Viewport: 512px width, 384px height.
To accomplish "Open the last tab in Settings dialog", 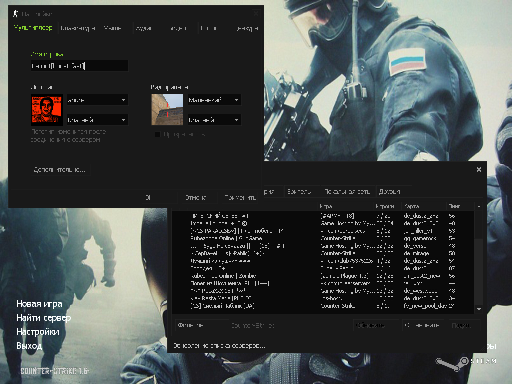I will click(247, 28).
